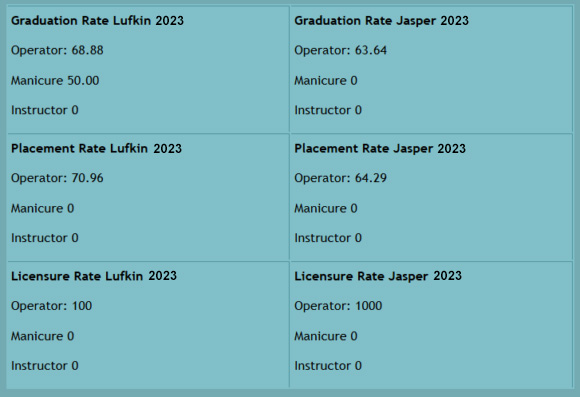Click the Lufkin graduation Operator 68.88 value
The width and height of the screenshot is (580, 397).
tap(57, 50)
